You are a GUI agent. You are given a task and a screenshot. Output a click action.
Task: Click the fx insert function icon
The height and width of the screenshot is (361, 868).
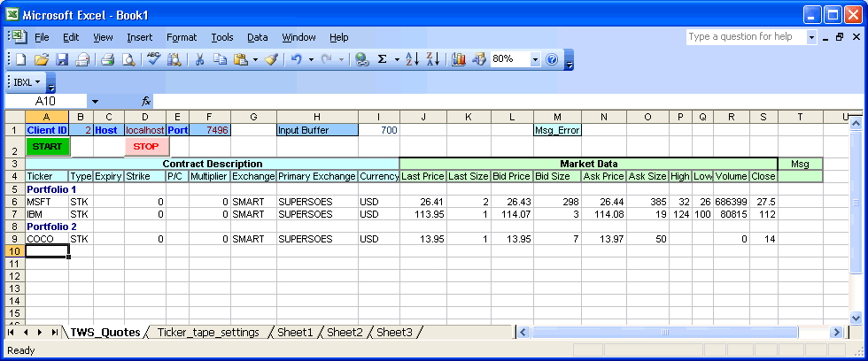click(146, 101)
